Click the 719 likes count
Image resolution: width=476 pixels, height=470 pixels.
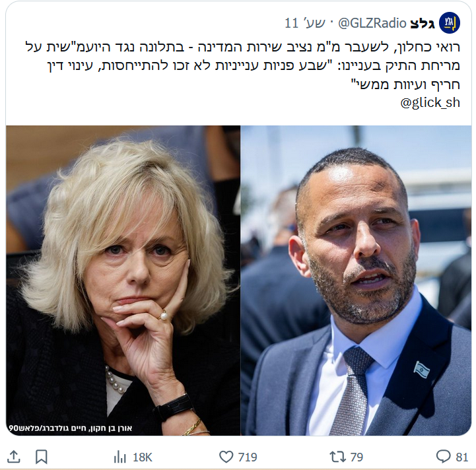248,457
